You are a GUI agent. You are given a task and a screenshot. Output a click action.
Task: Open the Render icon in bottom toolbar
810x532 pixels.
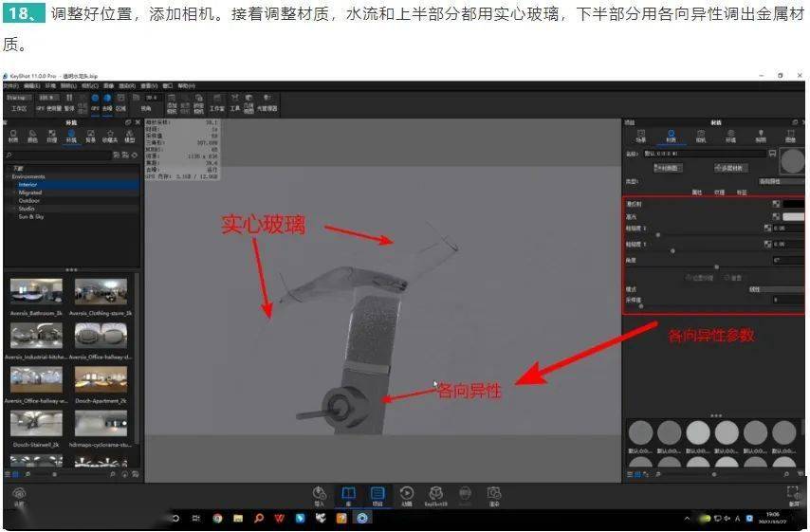pyautogui.click(x=494, y=495)
